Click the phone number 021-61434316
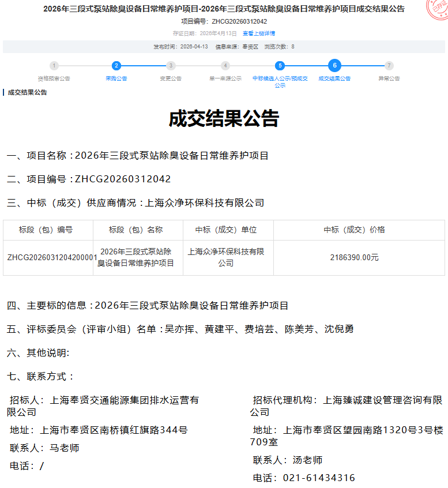The width and height of the screenshot is (448, 488). pyautogui.click(x=318, y=478)
